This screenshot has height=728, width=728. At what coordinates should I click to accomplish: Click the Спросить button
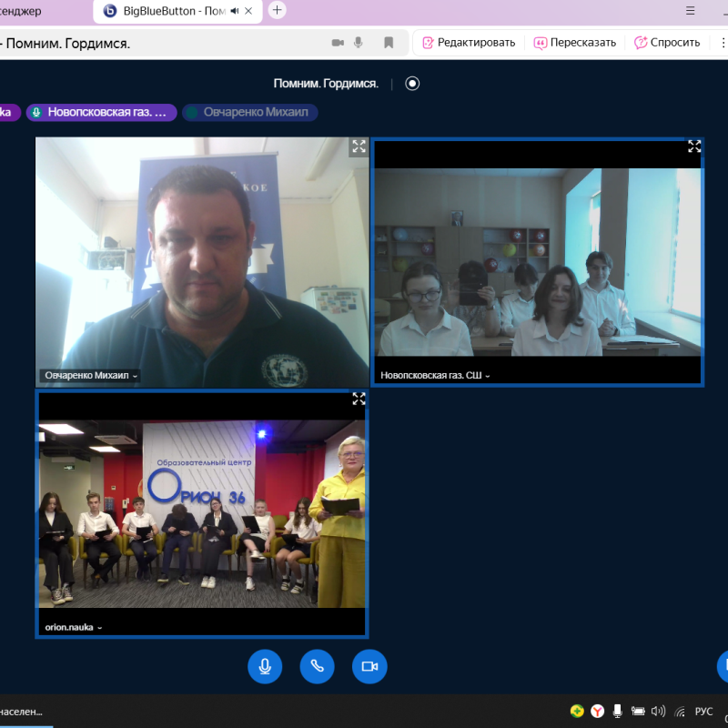tap(667, 42)
